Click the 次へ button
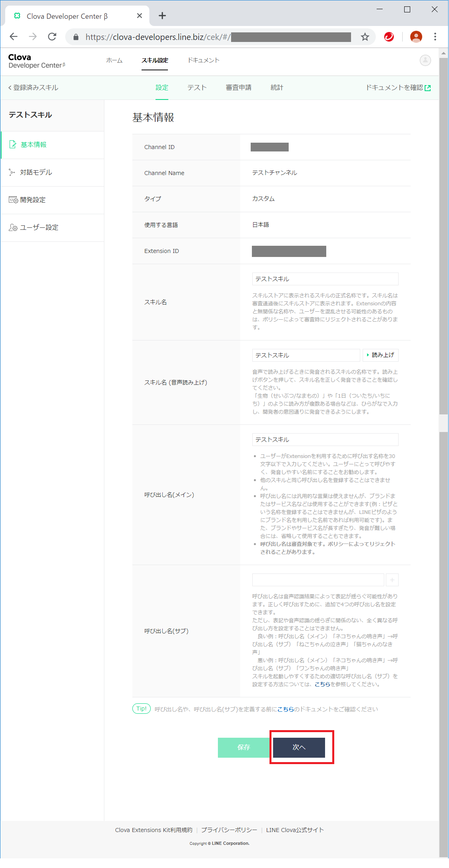The image size is (449, 868). pyautogui.click(x=299, y=747)
